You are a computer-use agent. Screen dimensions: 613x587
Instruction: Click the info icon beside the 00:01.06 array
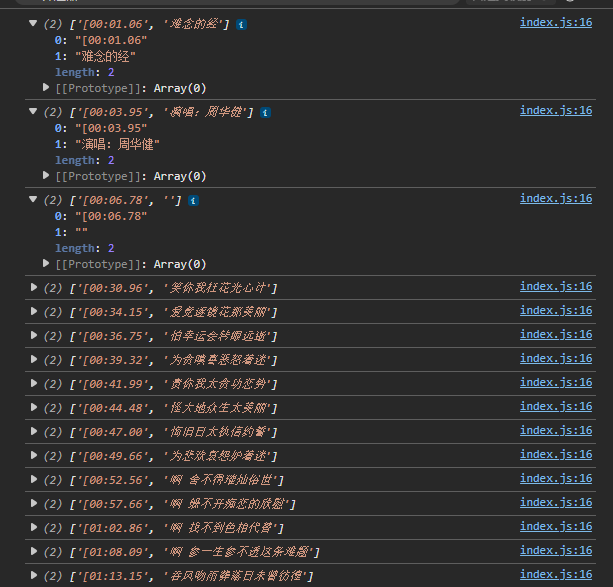241,25
